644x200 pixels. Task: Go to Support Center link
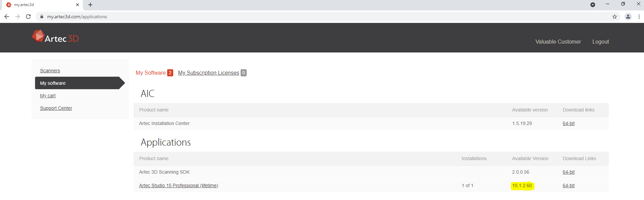click(x=56, y=108)
